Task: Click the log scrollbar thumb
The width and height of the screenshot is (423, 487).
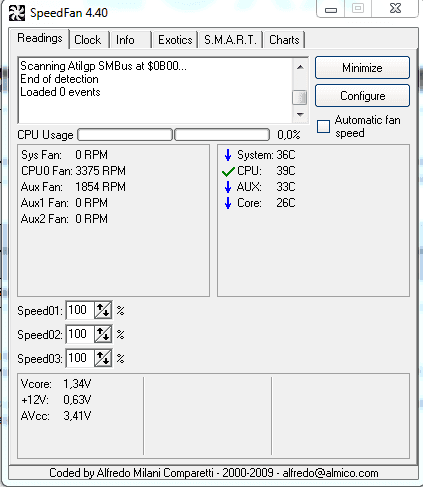Action: pos(300,98)
